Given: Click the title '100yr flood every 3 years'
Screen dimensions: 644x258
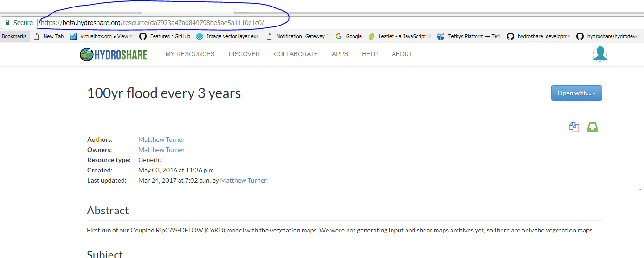Looking at the screenshot, I should point(164,93).
